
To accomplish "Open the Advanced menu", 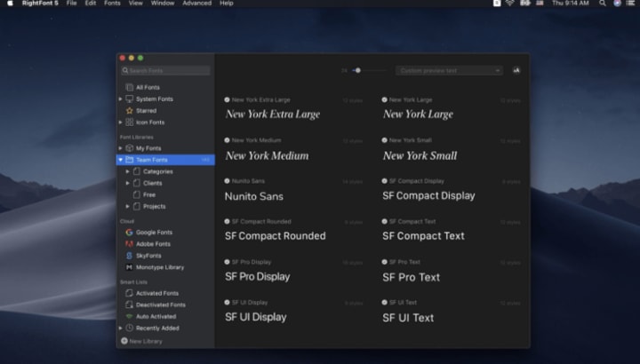I will [x=196, y=4].
